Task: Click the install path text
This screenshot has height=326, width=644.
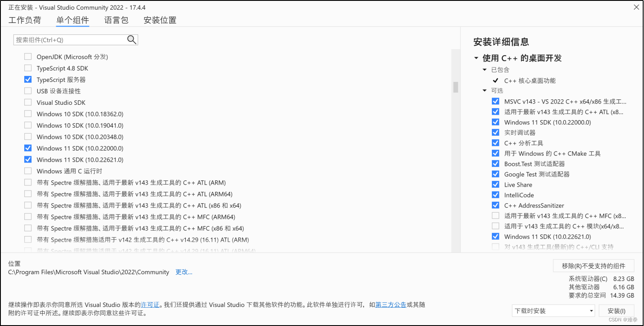Action: click(89, 272)
